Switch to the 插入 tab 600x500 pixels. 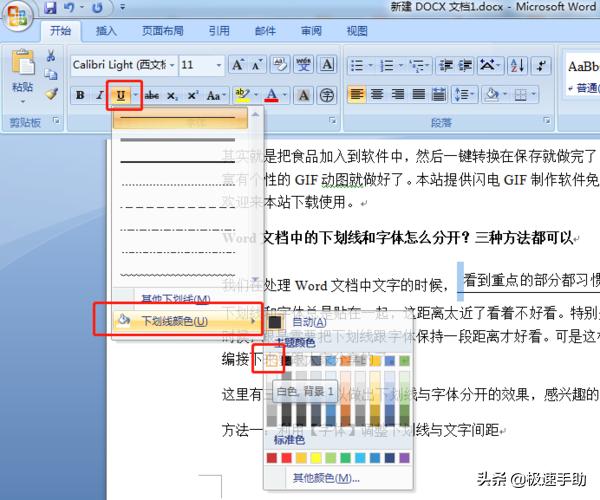tap(106, 31)
